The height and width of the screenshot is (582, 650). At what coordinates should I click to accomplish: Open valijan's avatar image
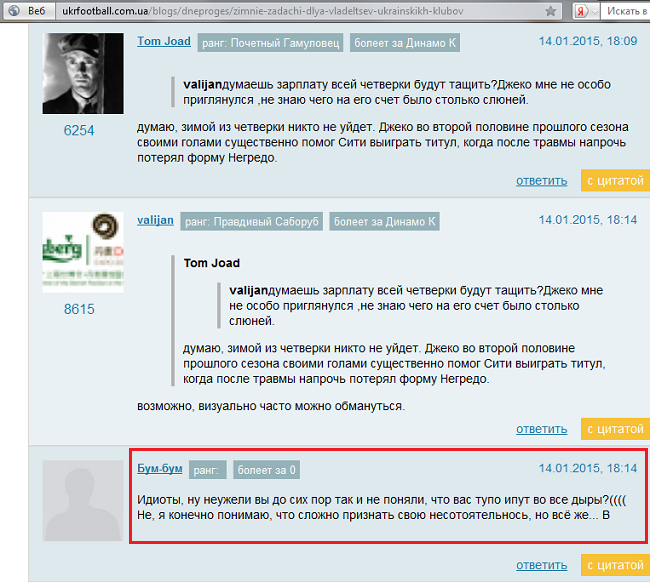[x=83, y=252]
